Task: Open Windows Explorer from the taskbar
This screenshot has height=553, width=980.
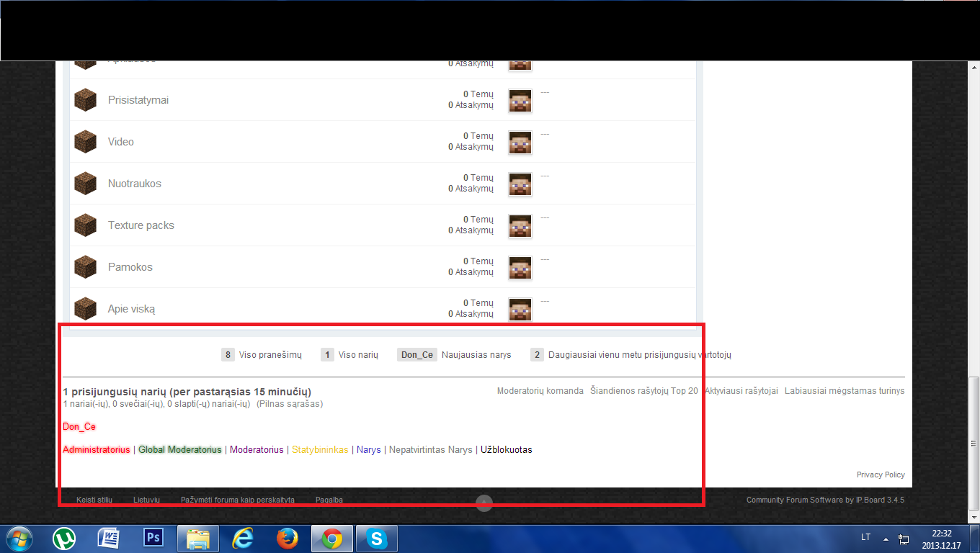Action: (x=198, y=539)
